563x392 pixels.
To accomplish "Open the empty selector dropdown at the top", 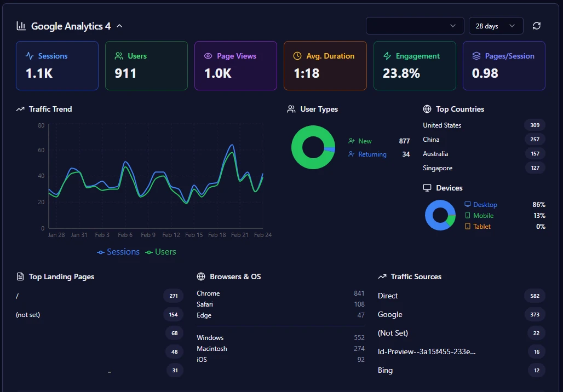I will tap(415, 26).
